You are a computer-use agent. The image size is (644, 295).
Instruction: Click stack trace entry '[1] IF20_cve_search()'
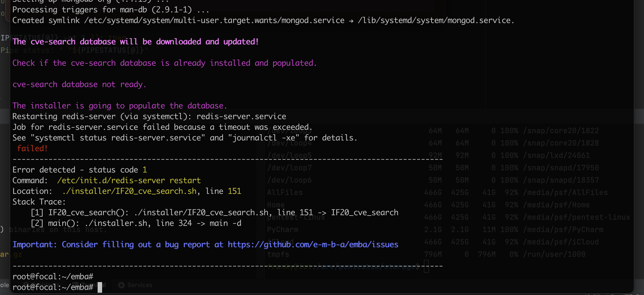pyautogui.click(x=215, y=212)
